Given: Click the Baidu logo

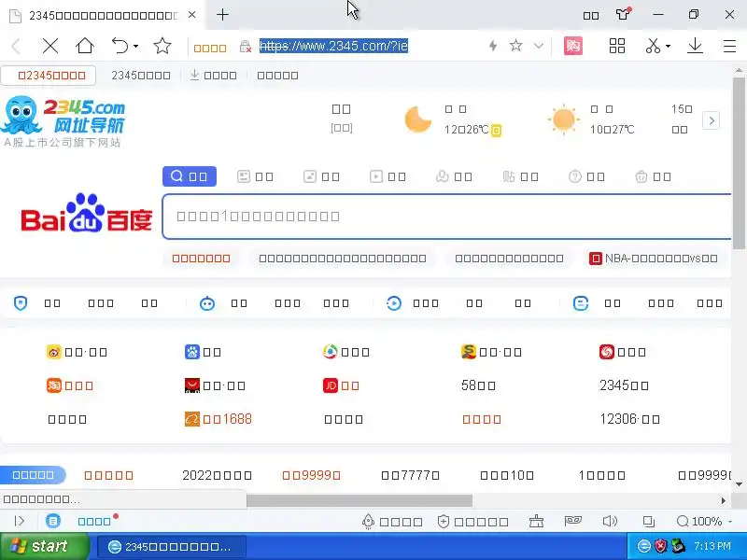Looking at the screenshot, I should 86,214.
